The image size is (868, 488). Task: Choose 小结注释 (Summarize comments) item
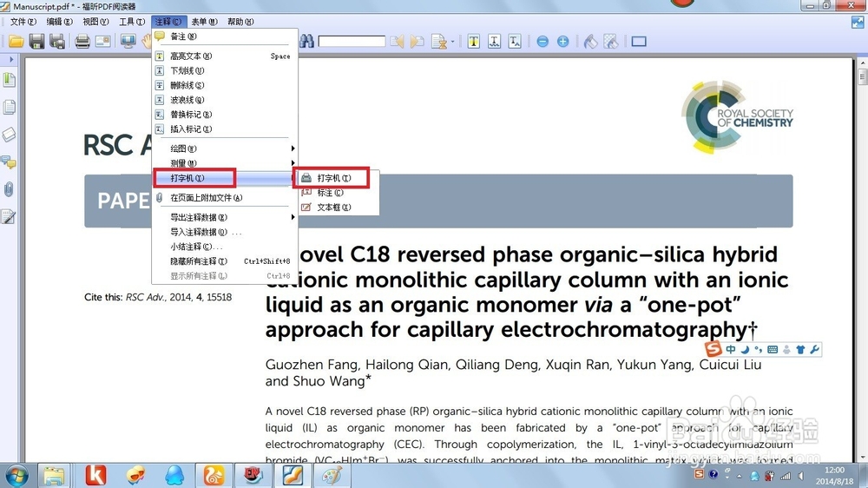click(224, 247)
